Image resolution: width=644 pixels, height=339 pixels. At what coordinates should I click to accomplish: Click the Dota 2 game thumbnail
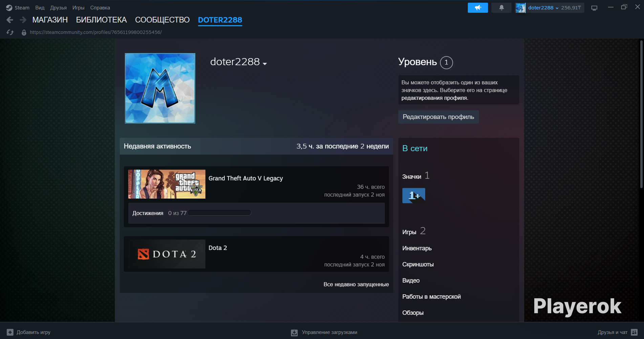[167, 254]
